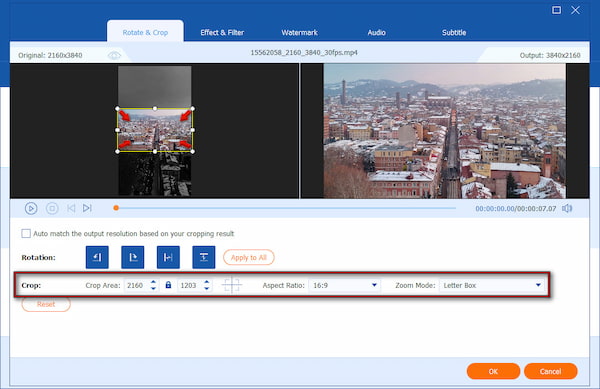The width and height of the screenshot is (600, 389).
Task: Maximize the editor window
Action: coord(556,10)
